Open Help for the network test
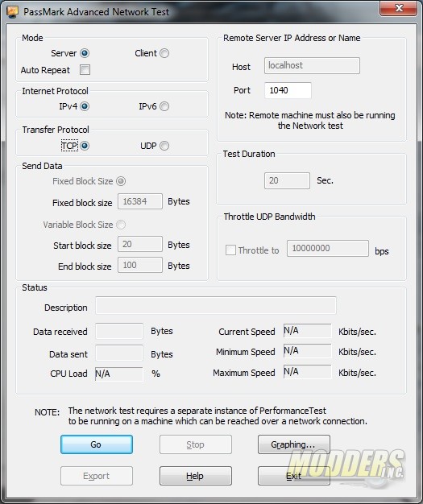This screenshot has width=423, height=504. (x=196, y=476)
